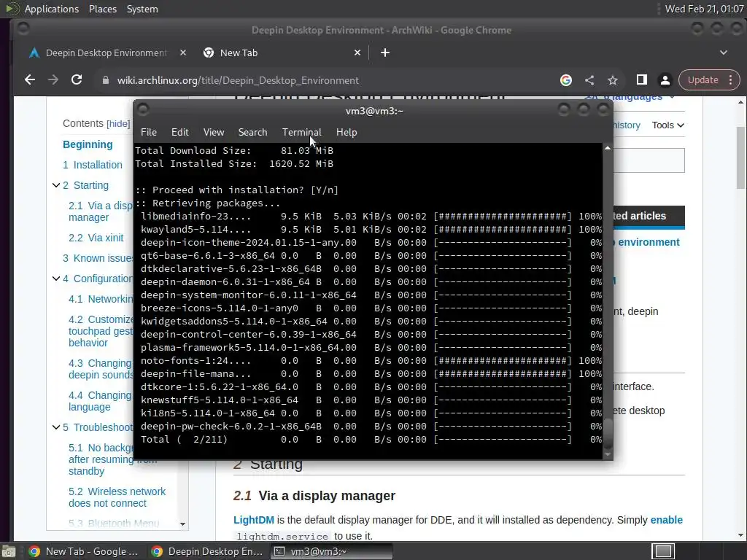This screenshot has height=560, width=747.
Task: Open the Places menu
Action: click(102, 9)
